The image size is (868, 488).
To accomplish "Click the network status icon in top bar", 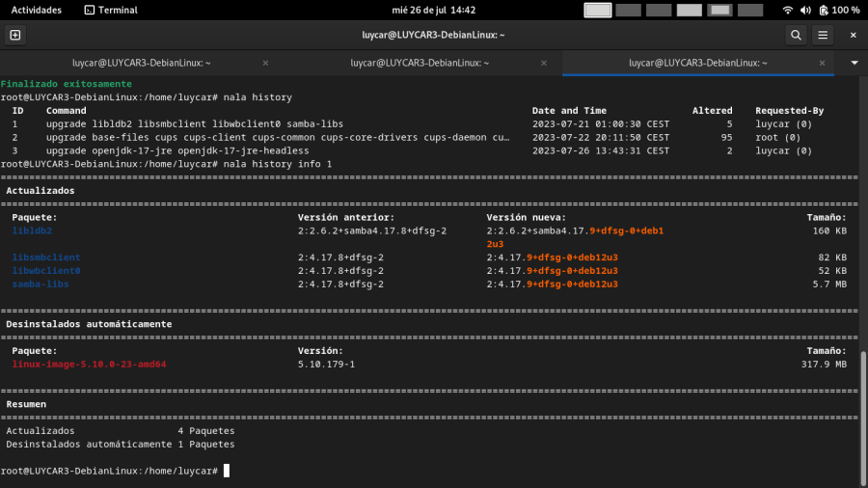I will point(787,10).
